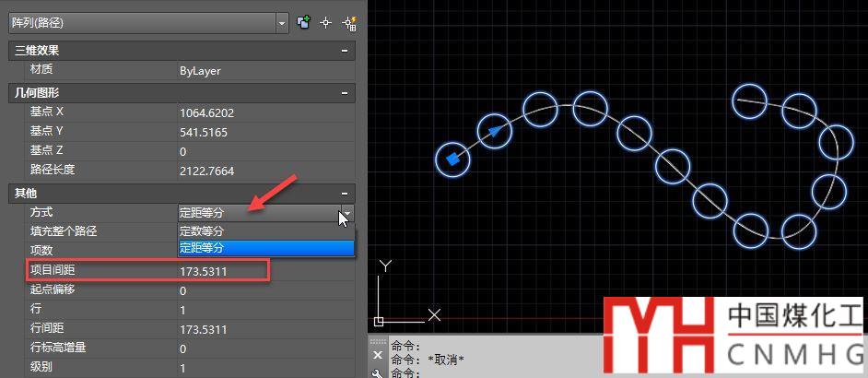
Task: Collapse the 三维效果 section
Action: tap(345, 51)
